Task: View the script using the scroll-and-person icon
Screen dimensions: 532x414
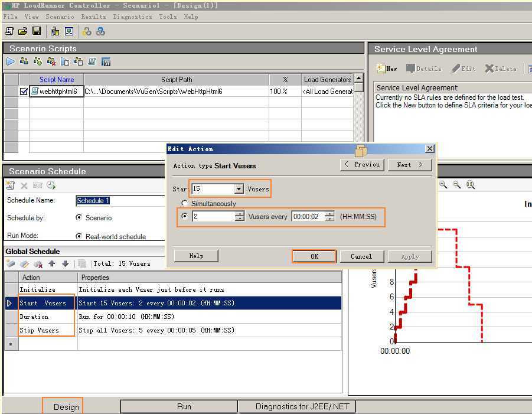Action: [x=92, y=61]
